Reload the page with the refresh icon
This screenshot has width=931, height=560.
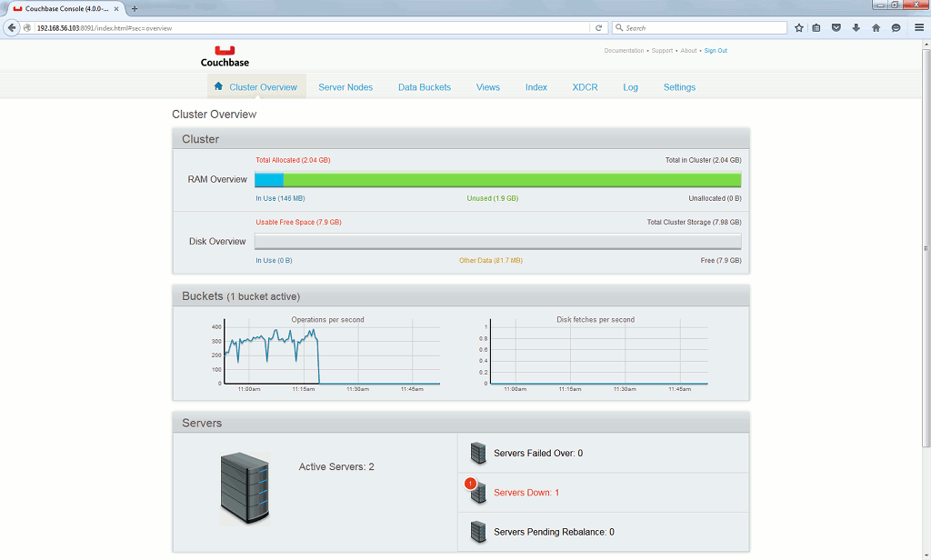(x=598, y=28)
